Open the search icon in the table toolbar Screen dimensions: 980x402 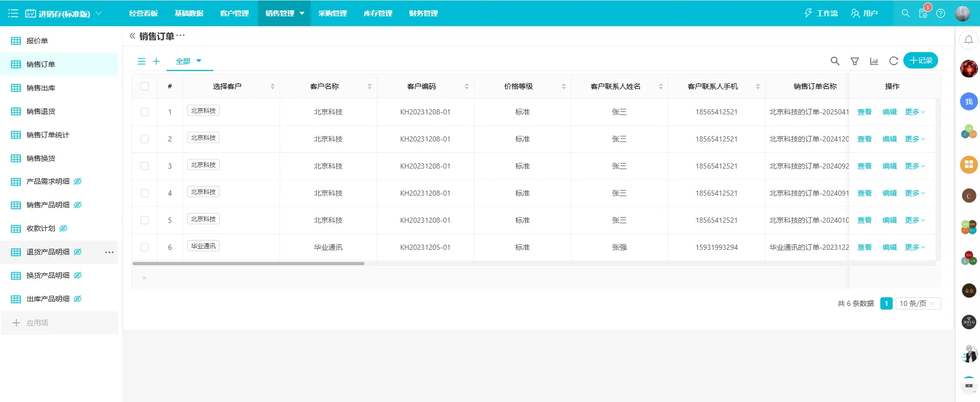pos(835,61)
